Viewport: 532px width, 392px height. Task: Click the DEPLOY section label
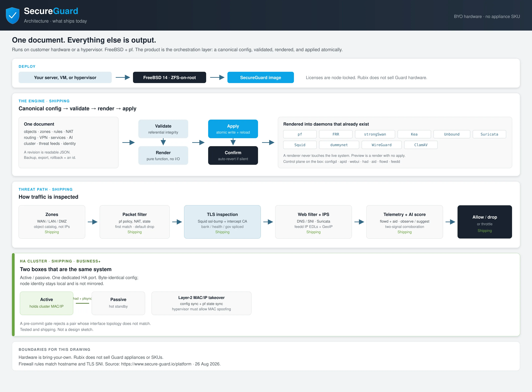27,66
